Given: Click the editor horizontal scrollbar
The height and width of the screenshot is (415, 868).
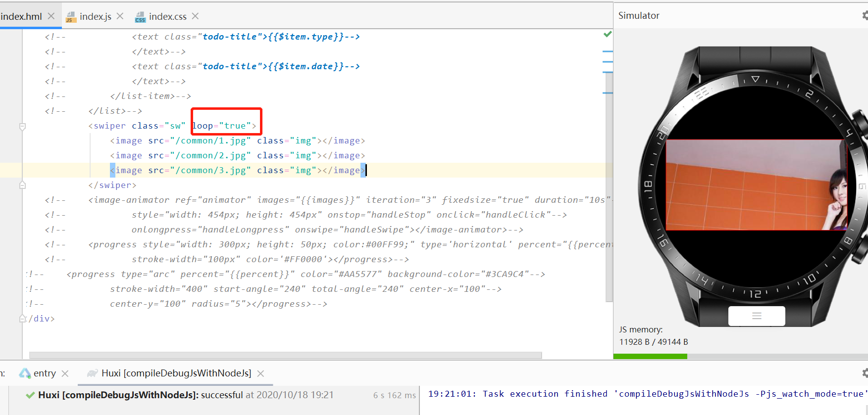Looking at the screenshot, I should coord(286,355).
